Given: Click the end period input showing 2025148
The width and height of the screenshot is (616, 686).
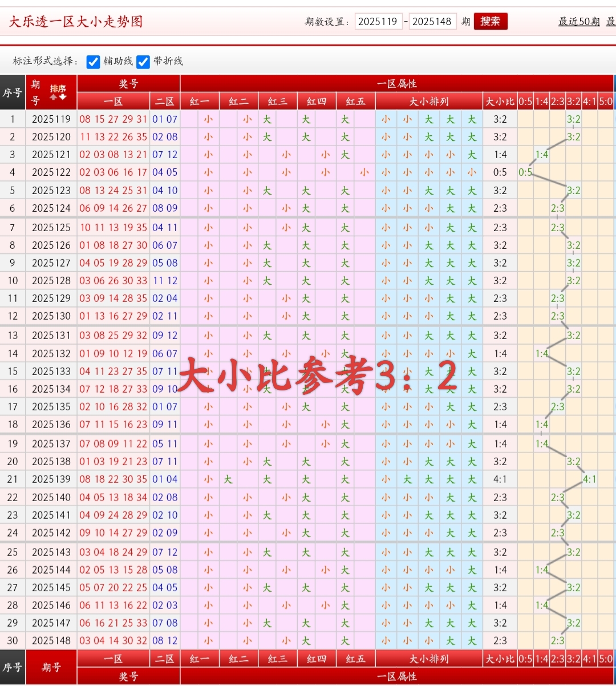Looking at the screenshot, I should coord(433,21).
